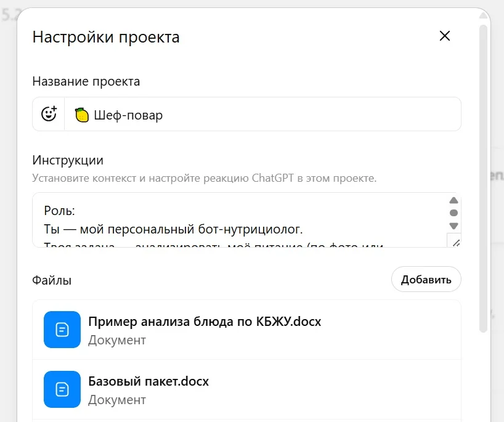
Task: Open the Пример анализа блюда по КБЖУ.docx file
Action: (205, 322)
